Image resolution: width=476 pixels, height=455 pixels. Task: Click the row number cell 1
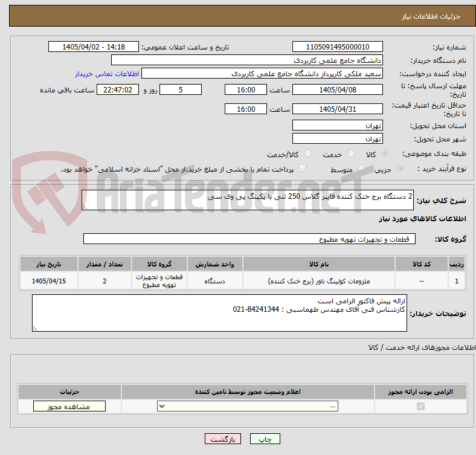(x=457, y=281)
